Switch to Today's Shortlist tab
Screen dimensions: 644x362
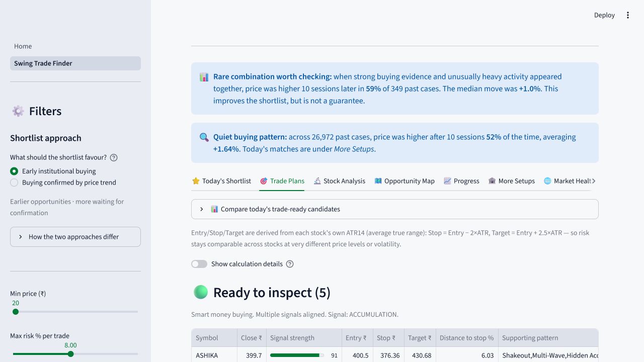click(x=221, y=181)
